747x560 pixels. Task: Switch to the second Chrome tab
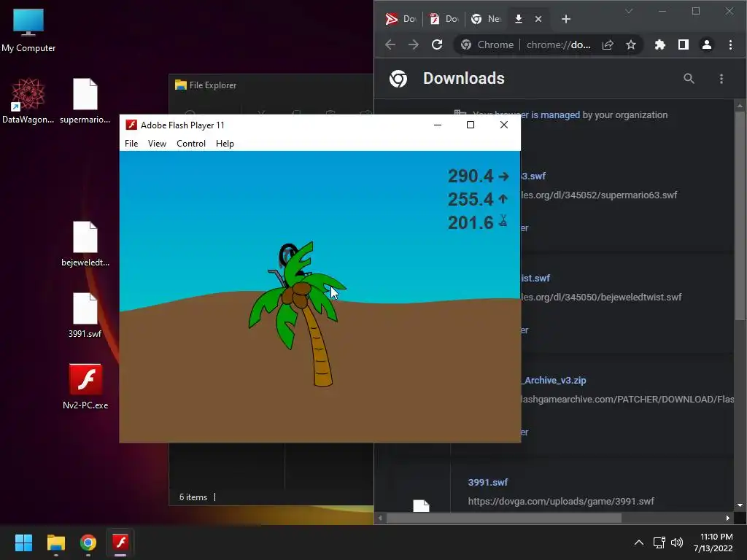point(444,18)
